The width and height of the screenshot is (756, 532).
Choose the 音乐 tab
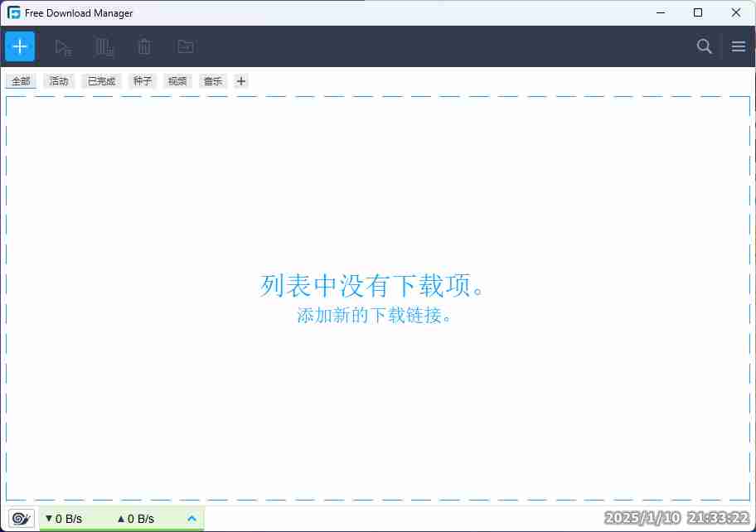tap(213, 81)
